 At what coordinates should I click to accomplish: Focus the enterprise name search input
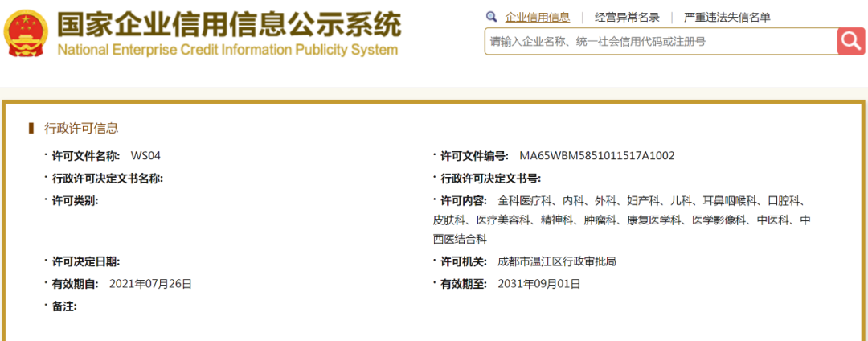coord(661,41)
